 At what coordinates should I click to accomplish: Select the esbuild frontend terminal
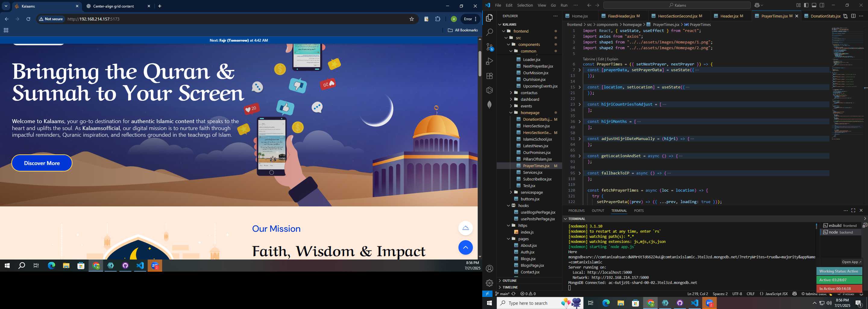pos(840,226)
